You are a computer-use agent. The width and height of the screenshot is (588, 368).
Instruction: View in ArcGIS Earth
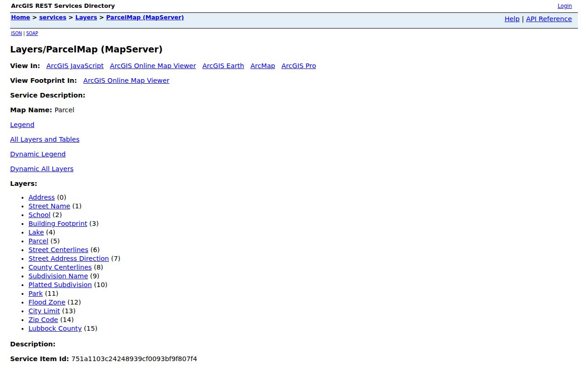pos(223,66)
